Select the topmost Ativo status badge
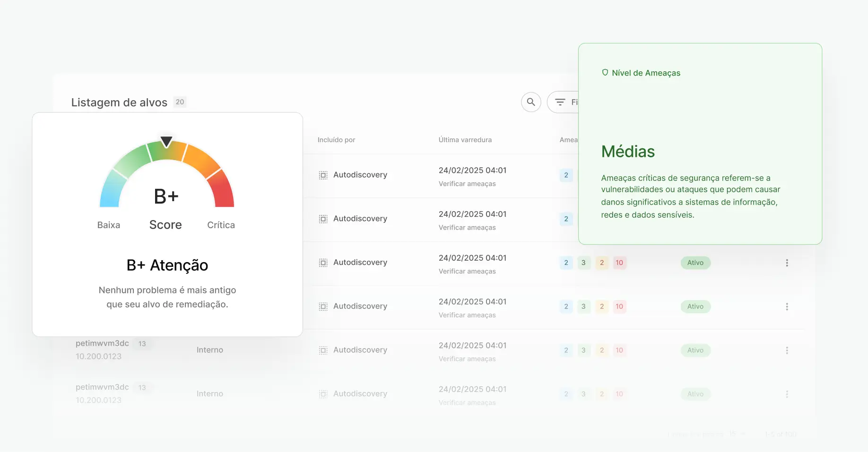 (695, 263)
